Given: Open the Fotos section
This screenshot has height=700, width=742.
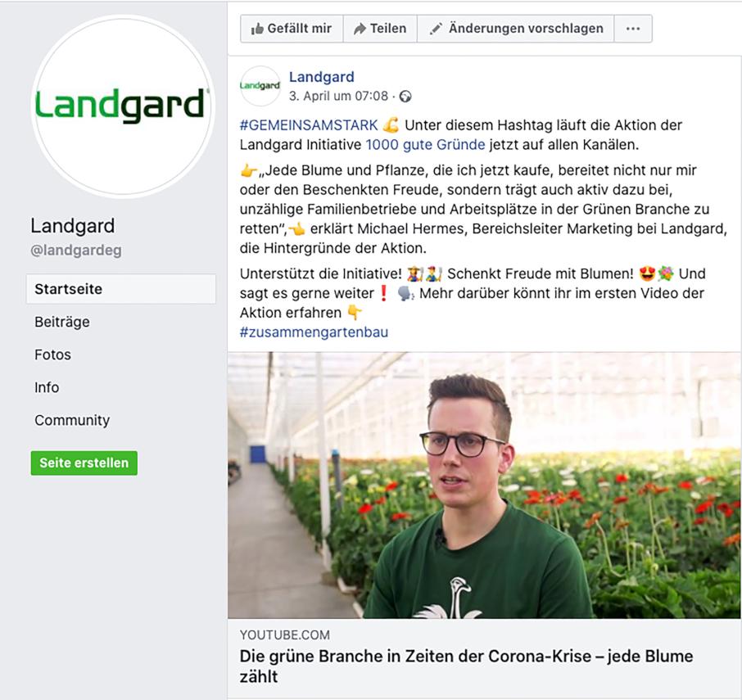Looking at the screenshot, I should tap(52, 355).
